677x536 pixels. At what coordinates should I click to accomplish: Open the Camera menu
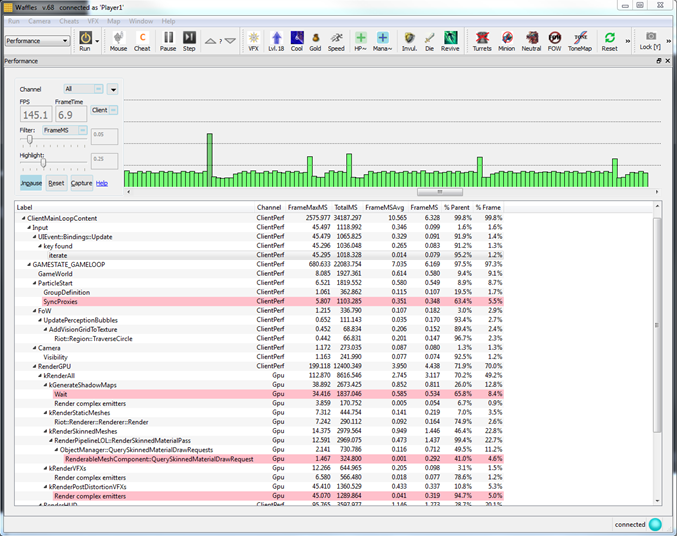click(x=40, y=20)
